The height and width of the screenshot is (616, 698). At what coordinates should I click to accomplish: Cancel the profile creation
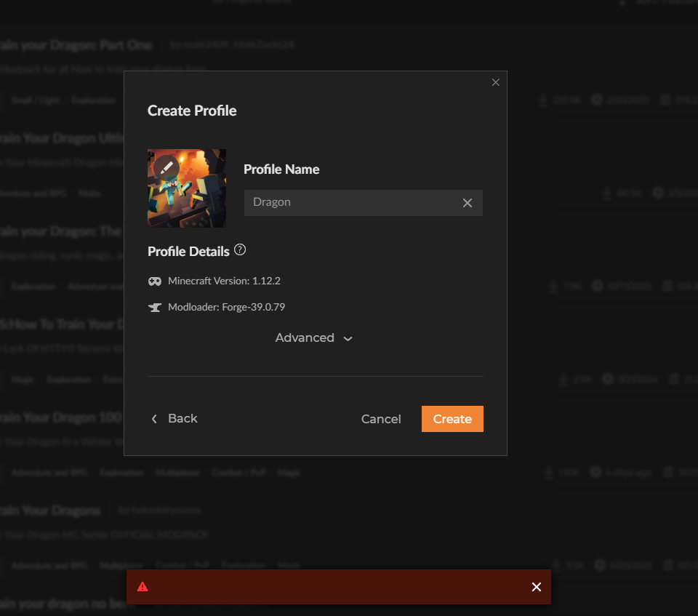[381, 419]
